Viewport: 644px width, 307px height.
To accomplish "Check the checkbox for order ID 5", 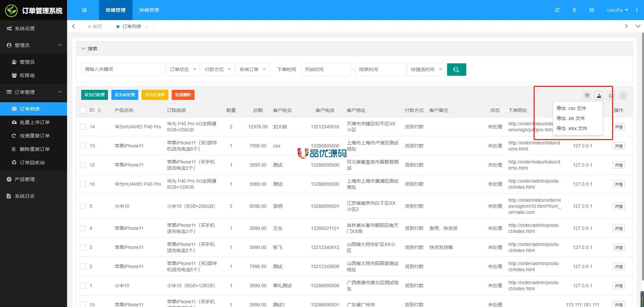I will pos(83,206).
